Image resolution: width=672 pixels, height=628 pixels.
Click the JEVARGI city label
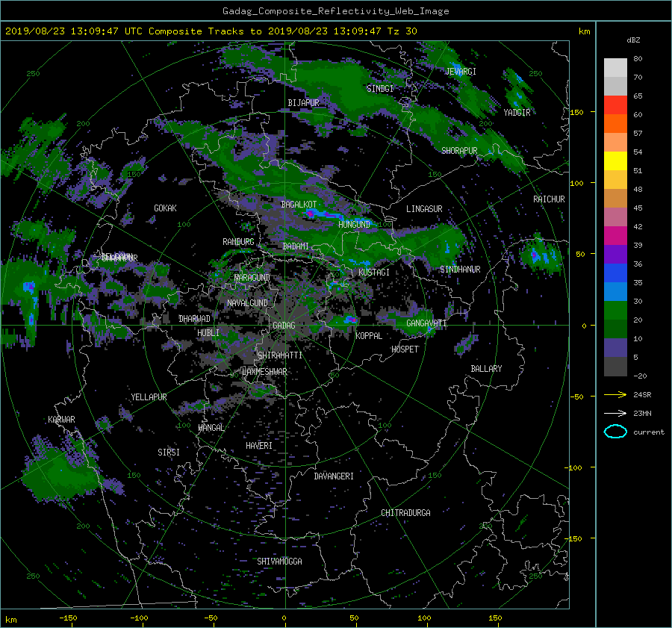coord(461,72)
